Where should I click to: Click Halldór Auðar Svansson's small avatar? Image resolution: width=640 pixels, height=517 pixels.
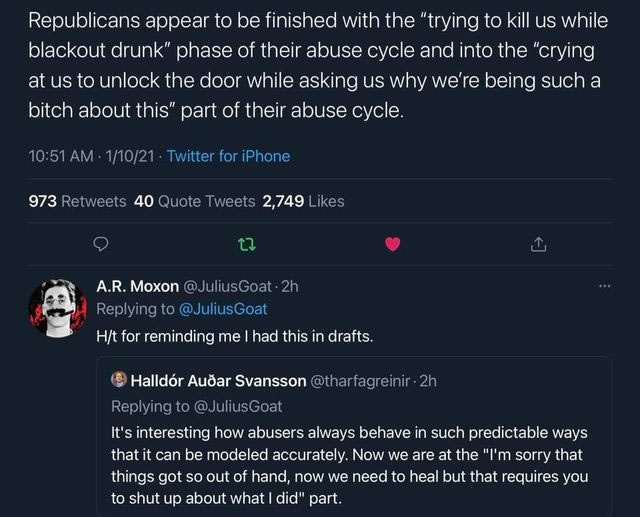pos(119,379)
